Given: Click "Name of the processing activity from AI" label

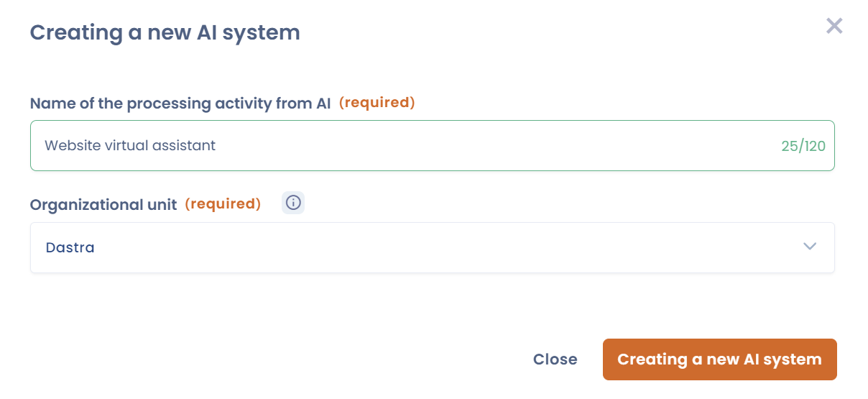Looking at the screenshot, I should (x=180, y=104).
